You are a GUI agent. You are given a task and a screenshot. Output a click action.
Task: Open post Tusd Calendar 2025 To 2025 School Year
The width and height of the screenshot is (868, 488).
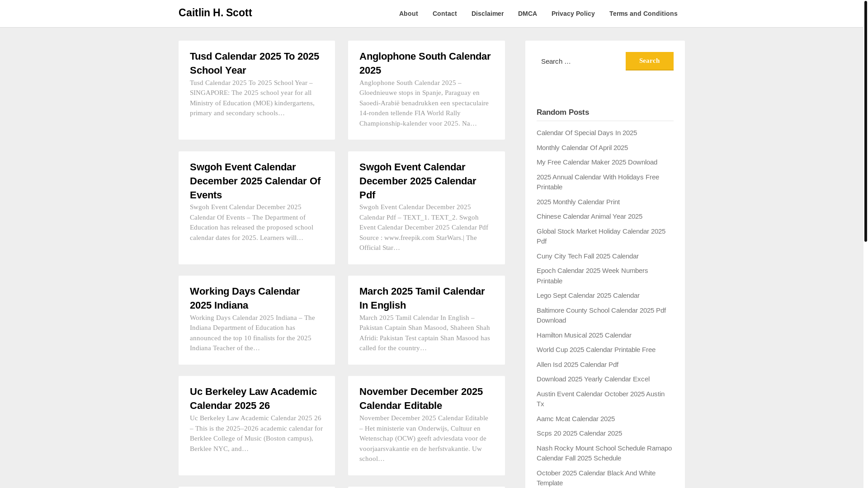[x=255, y=63]
